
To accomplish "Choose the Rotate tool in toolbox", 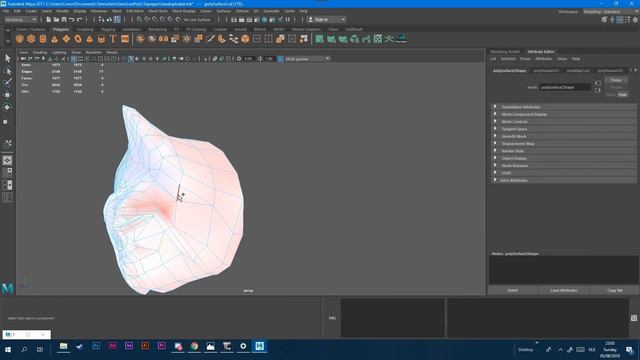I will (x=7, y=107).
